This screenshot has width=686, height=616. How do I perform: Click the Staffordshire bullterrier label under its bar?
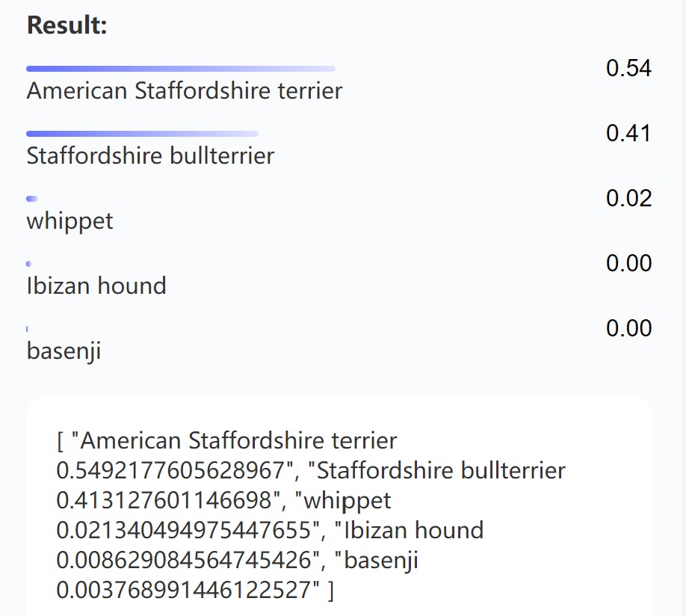coord(150,156)
